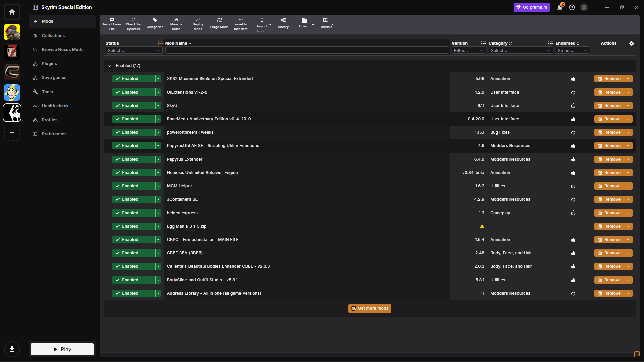644x362 pixels.
Task: Open status dropdown arrow for UIExtensions
Action: click(x=158, y=92)
